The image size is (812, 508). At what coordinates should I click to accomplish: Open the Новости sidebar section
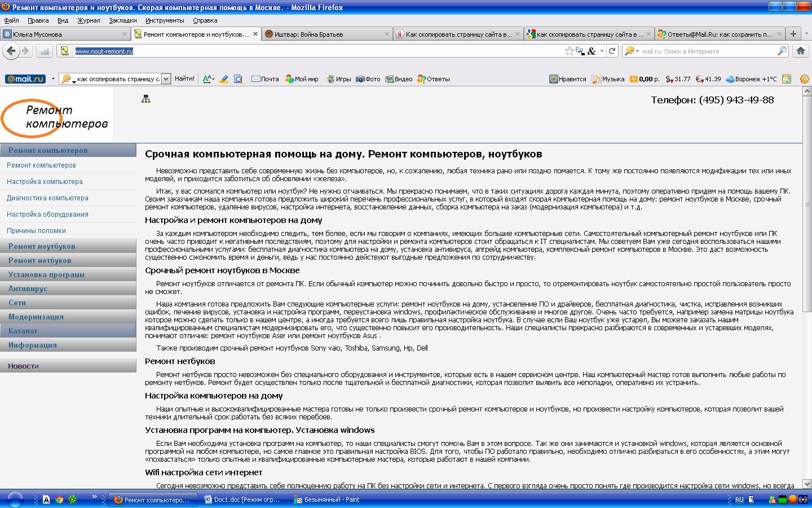click(68, 366)
